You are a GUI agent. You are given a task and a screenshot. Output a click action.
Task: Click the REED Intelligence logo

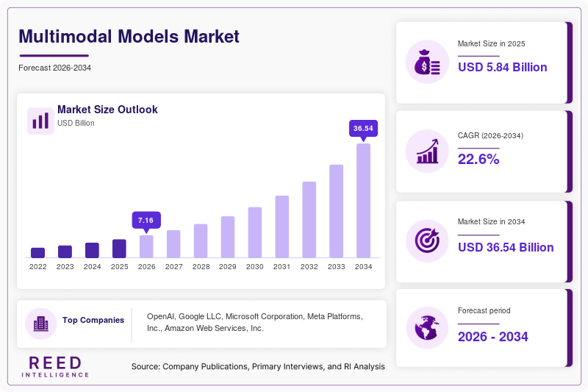[55, 366]
